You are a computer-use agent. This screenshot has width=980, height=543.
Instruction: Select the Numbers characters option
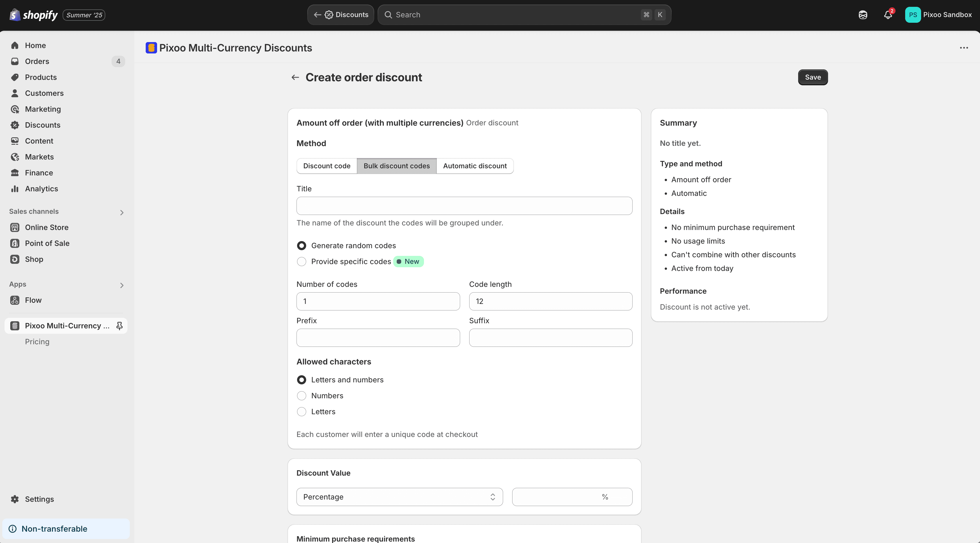click(301, 396)
